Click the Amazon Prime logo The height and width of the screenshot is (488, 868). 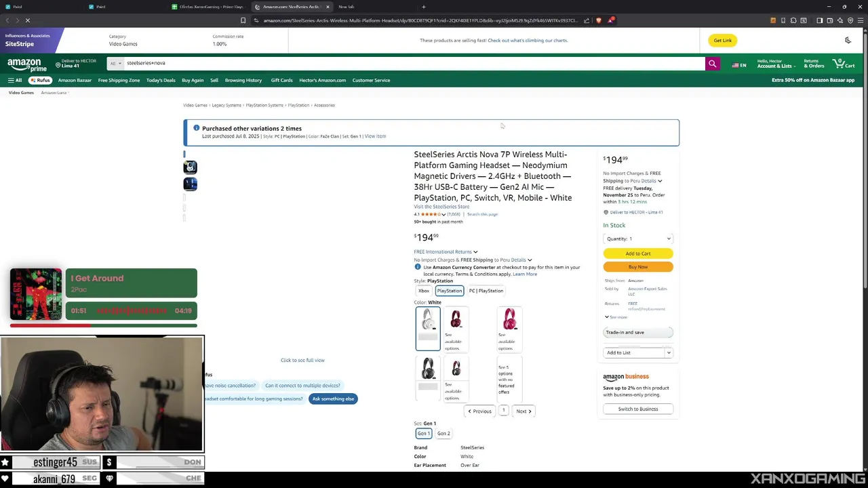27,64
